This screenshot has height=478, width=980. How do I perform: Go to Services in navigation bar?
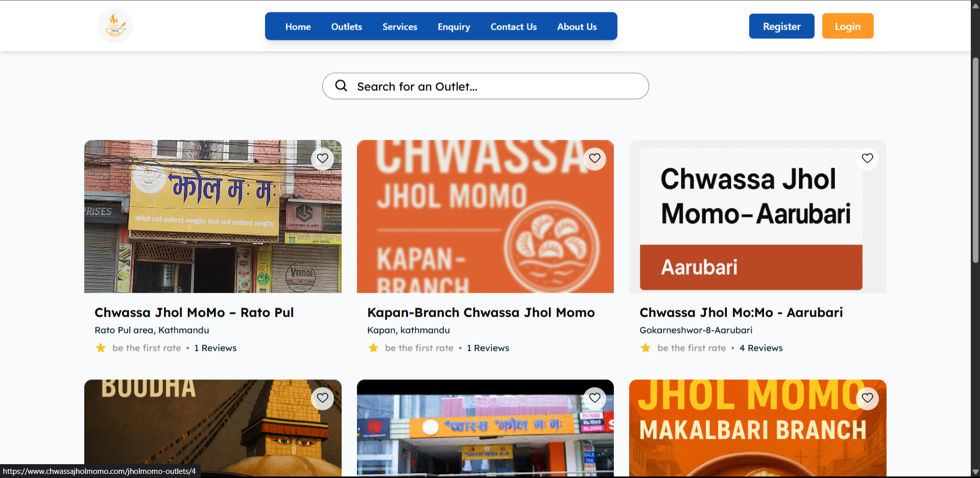click(x=400, y=27)
